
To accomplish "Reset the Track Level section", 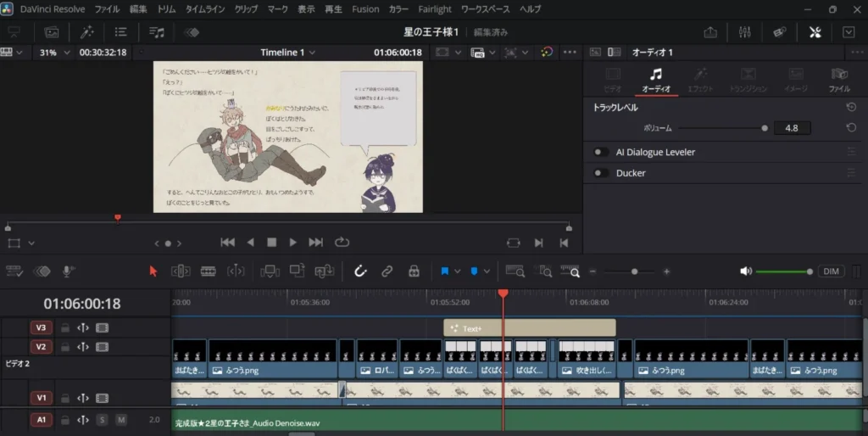I will [x=851, y=107].
